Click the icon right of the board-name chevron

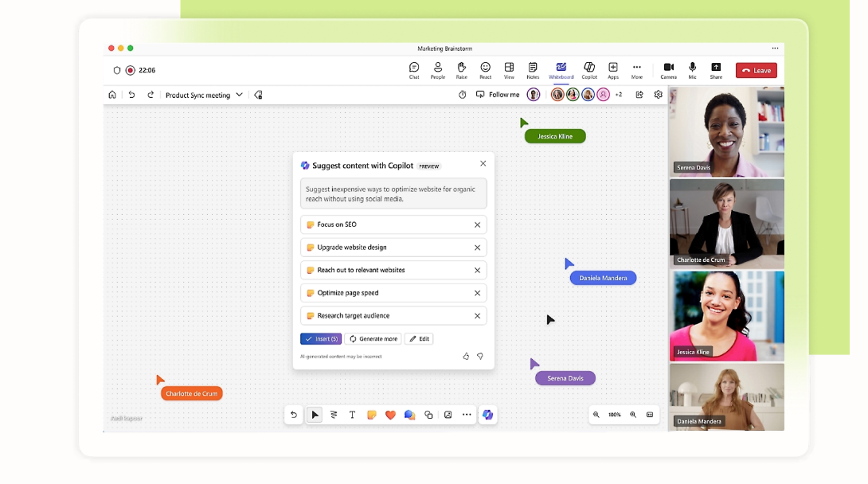[258, 96]
